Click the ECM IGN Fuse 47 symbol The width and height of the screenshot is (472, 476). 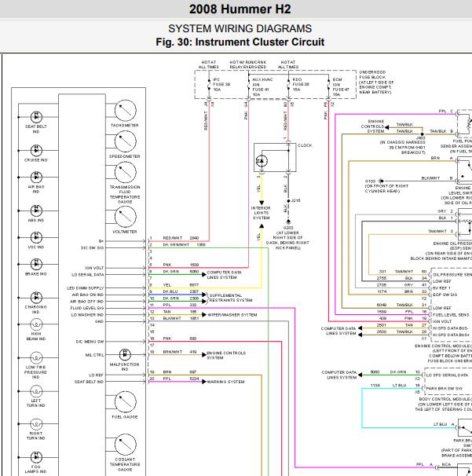tap(329, 84)
